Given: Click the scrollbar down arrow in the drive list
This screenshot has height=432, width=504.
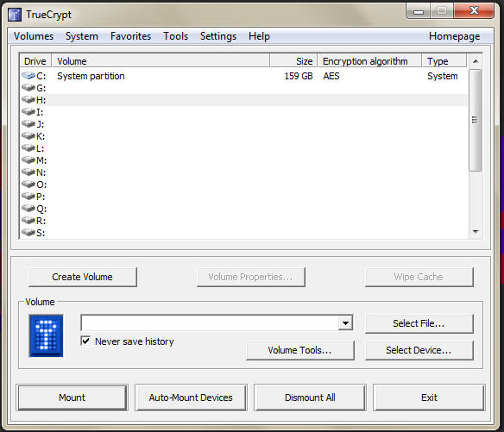Looking at the screenshot, I should pyautogui.click(x=476, y=232).
